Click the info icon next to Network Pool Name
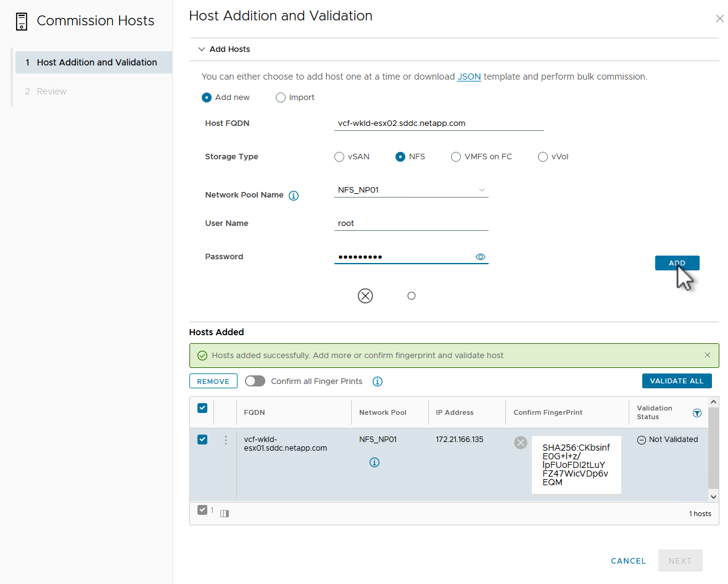The width and height of the screenshot is (728, 584). click(294, 196)
